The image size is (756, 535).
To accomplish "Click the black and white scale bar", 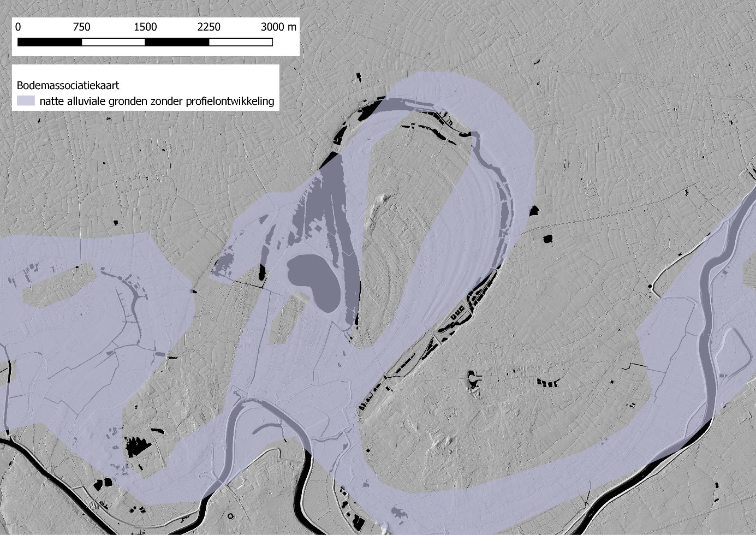I will point(145,42).
